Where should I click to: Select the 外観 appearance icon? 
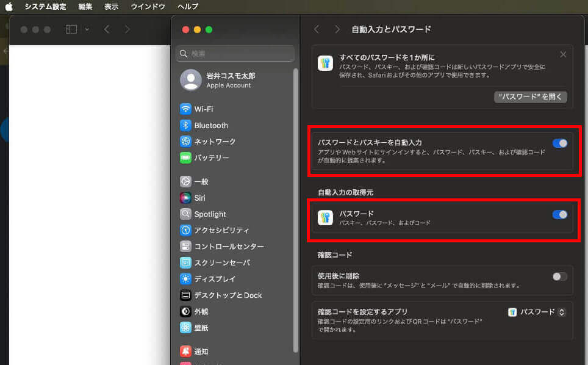185,311
